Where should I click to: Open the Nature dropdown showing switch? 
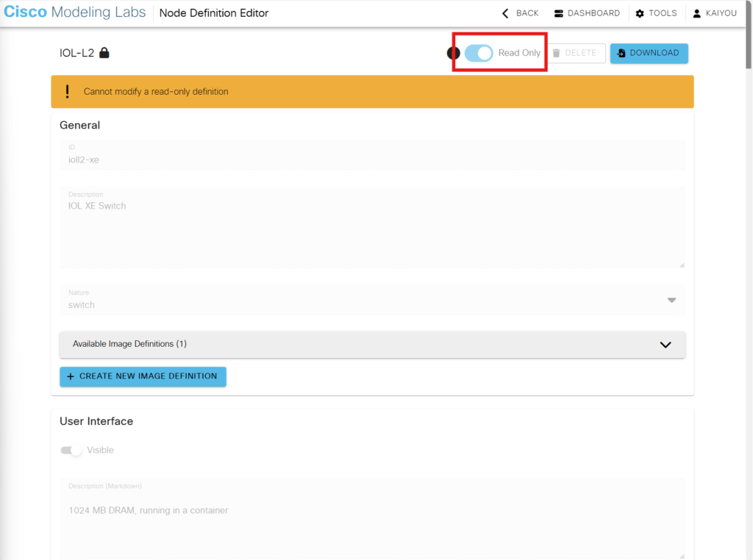[372, 300]
